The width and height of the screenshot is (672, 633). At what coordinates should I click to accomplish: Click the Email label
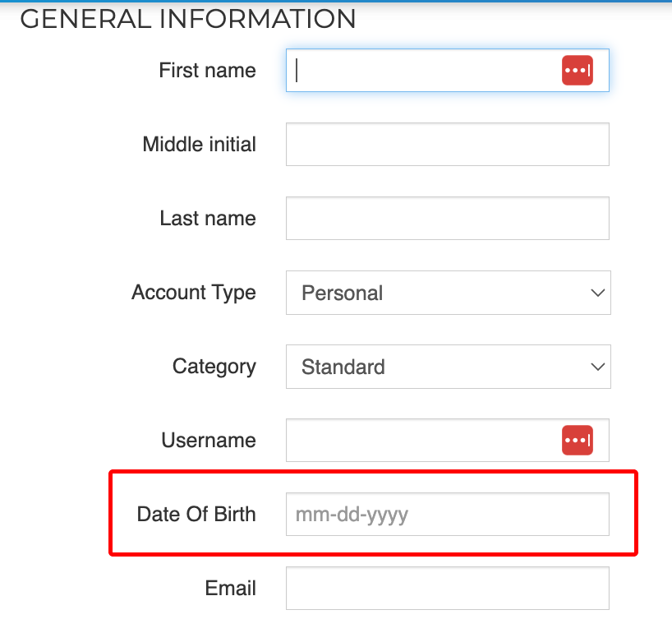(231, 588)
